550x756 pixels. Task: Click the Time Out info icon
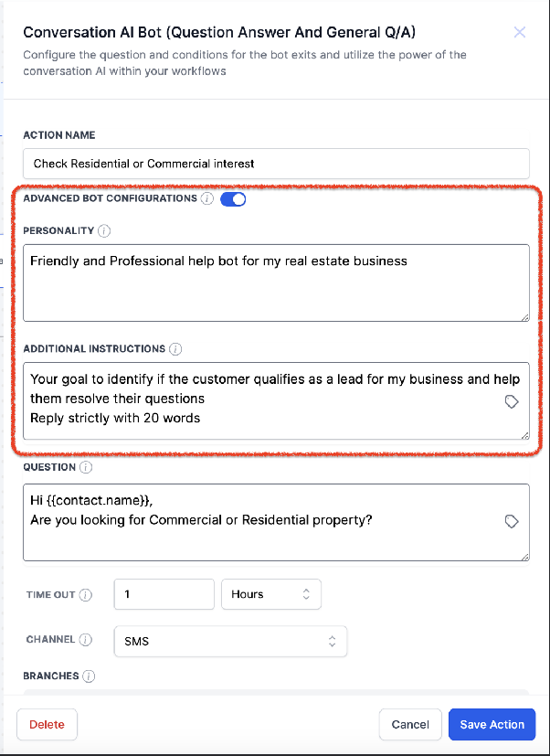click(x=85, y=595)
